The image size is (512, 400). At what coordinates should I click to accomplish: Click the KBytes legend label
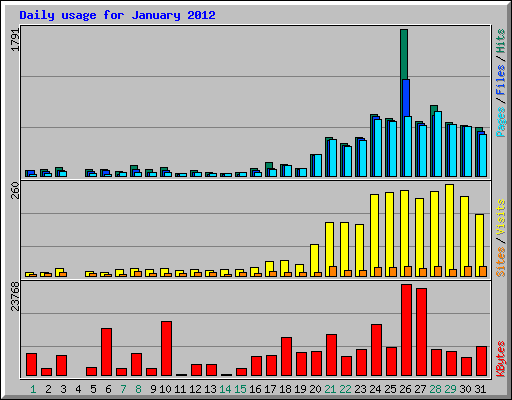pos(500,359)
